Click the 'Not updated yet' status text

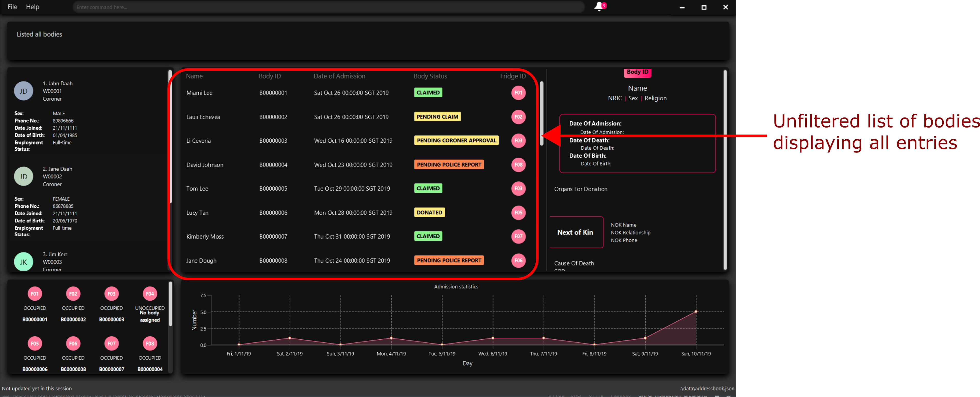pos(37,388)
